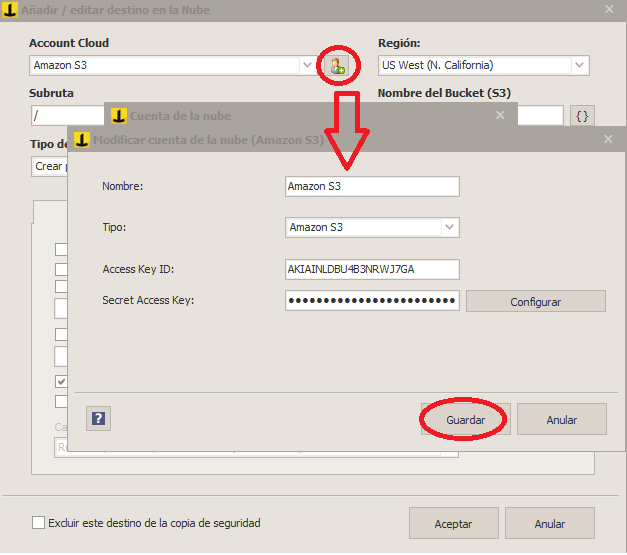The image size is (627, 555).
Task: Click the Access Key ID field
Action: point(372,270)
